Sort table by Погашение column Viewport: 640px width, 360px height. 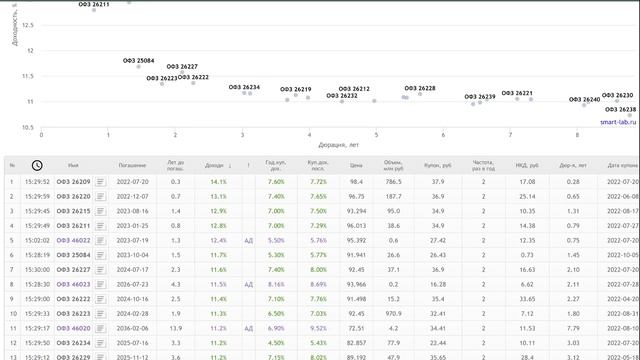click(x=132, y=165)
